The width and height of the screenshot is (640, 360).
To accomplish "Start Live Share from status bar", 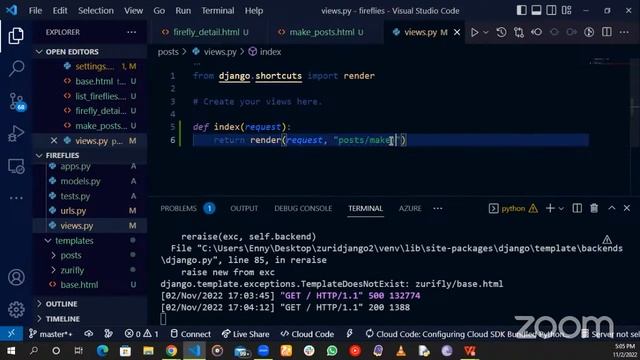I will pos(245,334).
